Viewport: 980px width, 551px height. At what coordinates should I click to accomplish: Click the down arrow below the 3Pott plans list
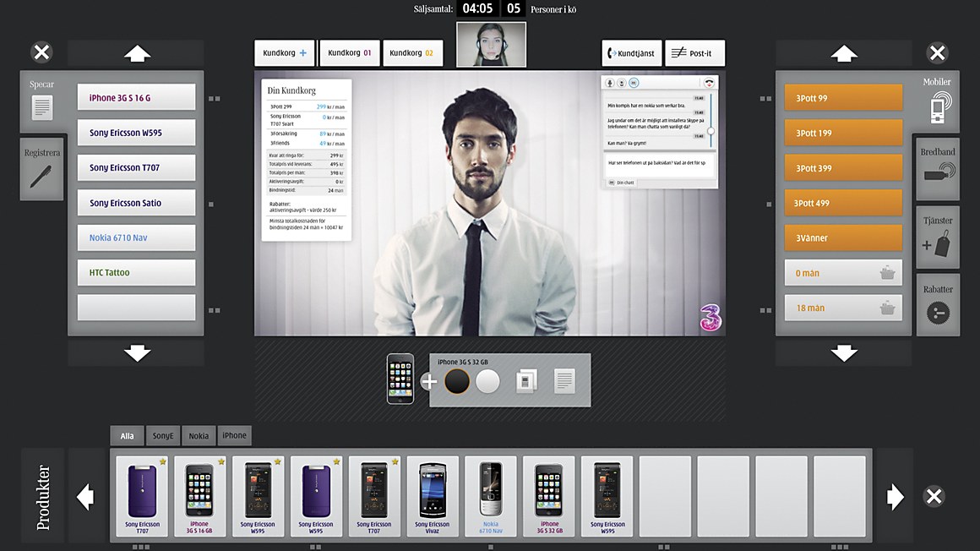click(x=844, y=353)
